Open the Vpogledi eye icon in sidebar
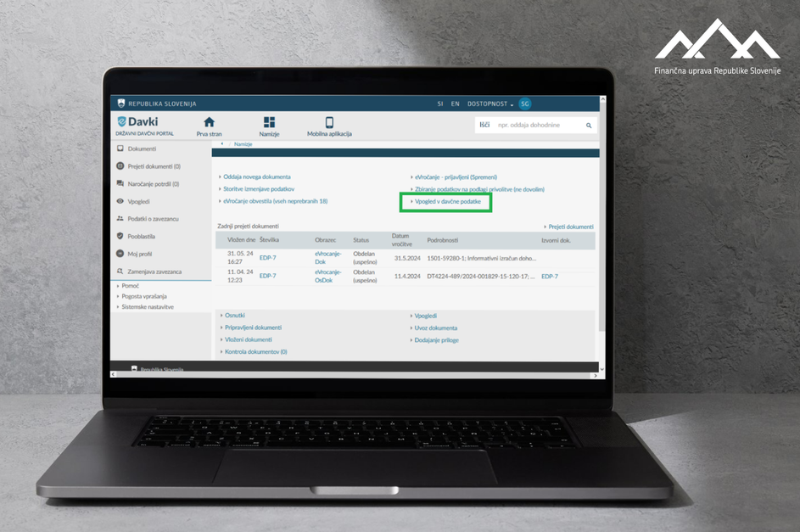800x532 pixels. click(120, 201)
